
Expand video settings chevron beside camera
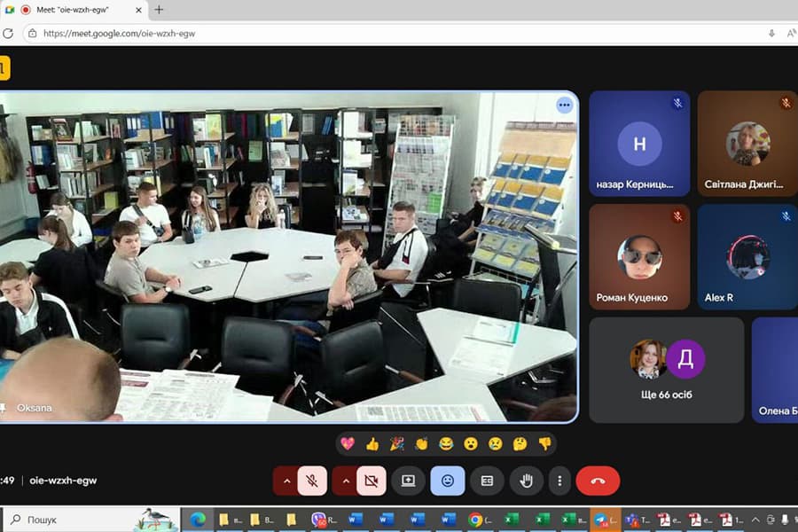[x=346, y=481]
